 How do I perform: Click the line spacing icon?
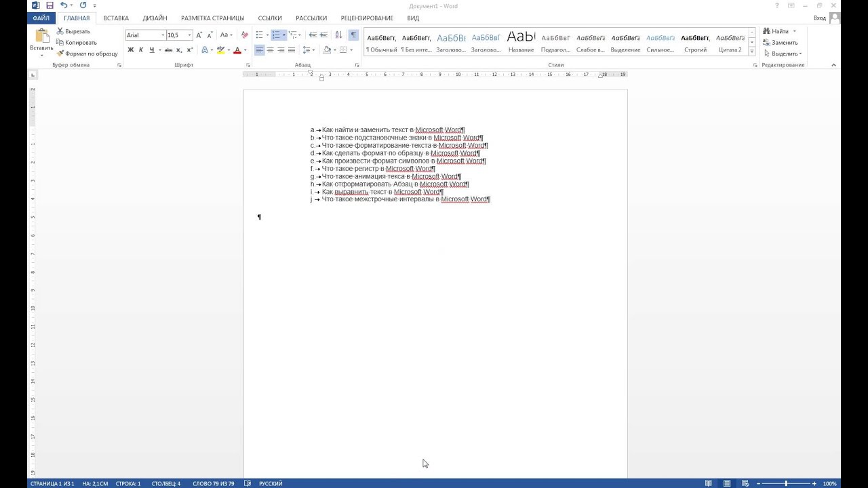pos(307,49)
